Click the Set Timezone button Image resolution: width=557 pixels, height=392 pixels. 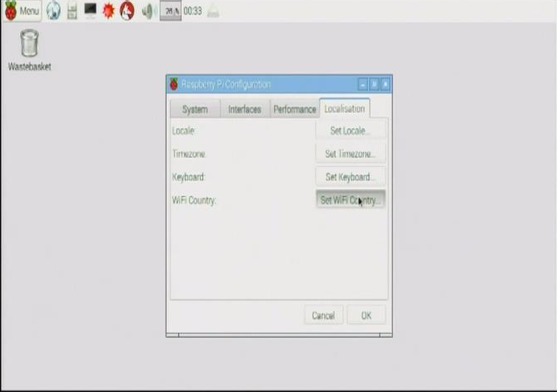pyautogui.click(x=351, y=153)
